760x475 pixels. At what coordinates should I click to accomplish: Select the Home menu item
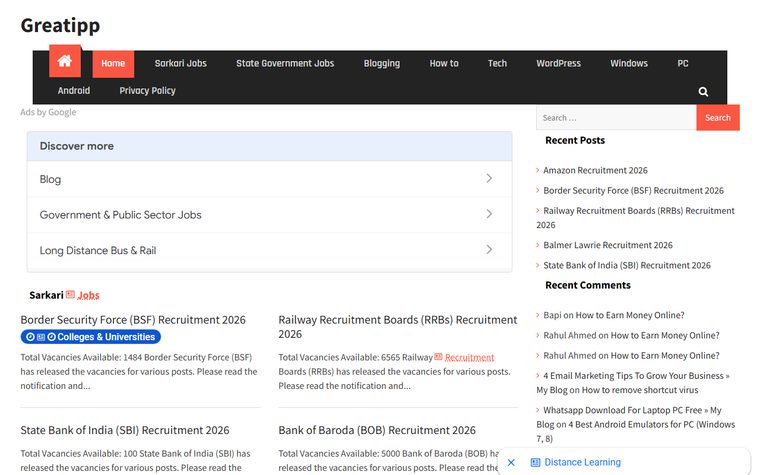coord(113,63)
